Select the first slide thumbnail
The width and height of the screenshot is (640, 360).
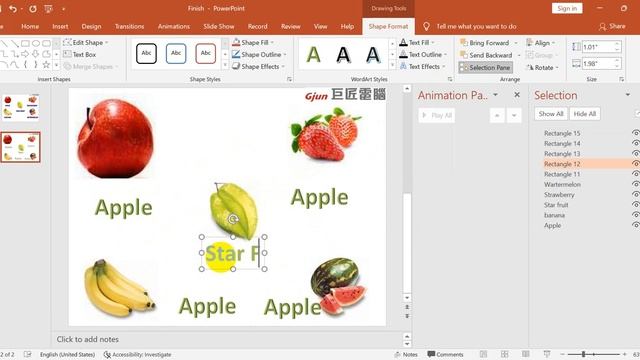point(20,108)
